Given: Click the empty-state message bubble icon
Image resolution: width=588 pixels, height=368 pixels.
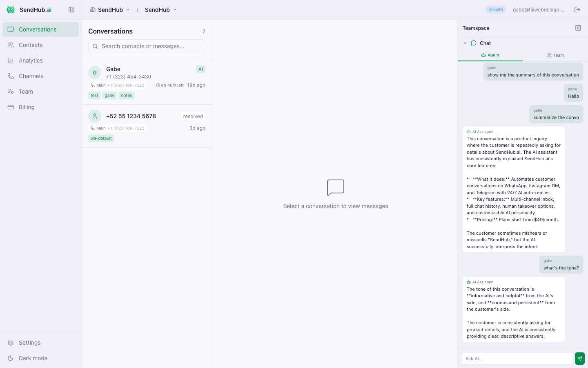Looking at the screenshot, I should coord(336,188).
